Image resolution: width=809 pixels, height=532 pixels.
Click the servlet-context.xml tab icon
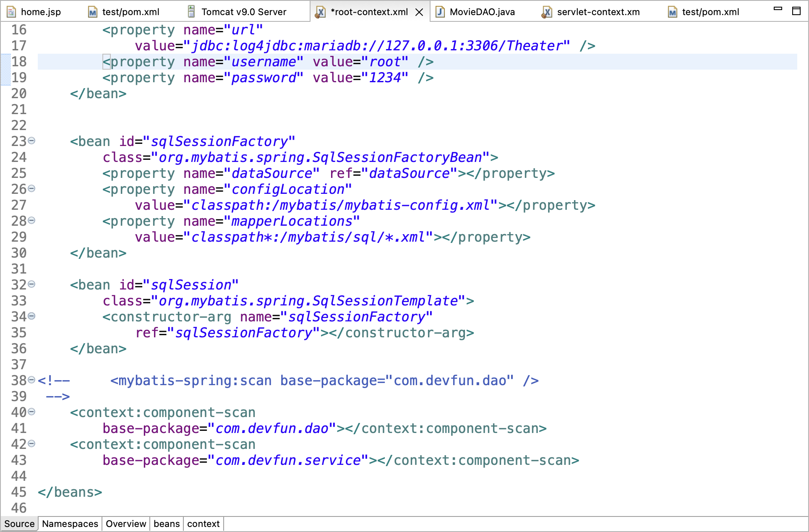point(547,12)
